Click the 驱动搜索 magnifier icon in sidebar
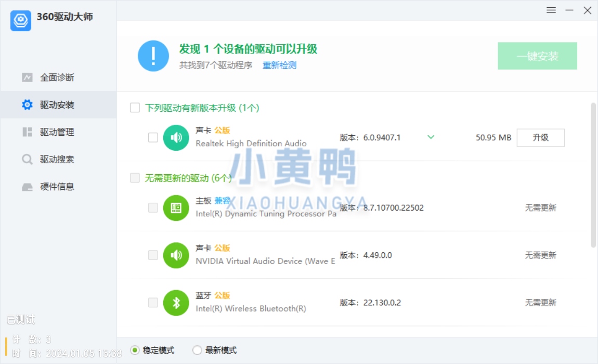Screen dimensions: 598x364 coord(27,159)
